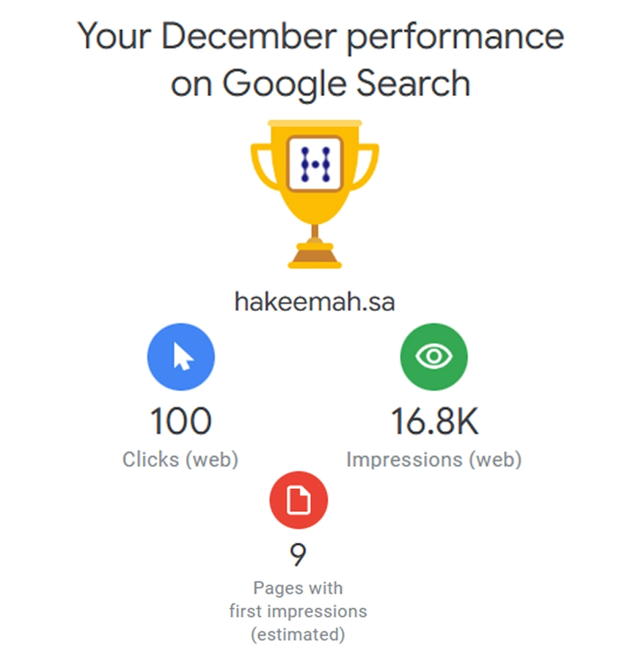Click the 100 clicks count
This screenshot has height=660, width=644.
point(180,422)
